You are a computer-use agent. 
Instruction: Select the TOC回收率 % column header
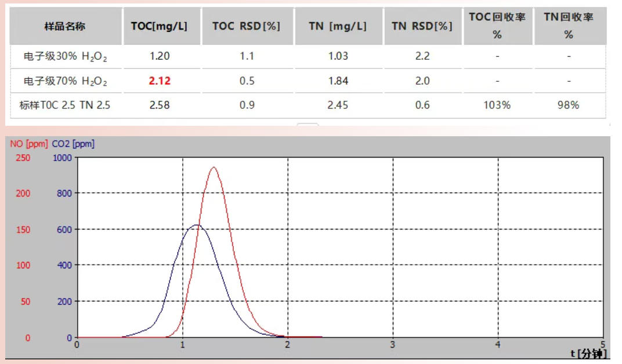(497, 26)
